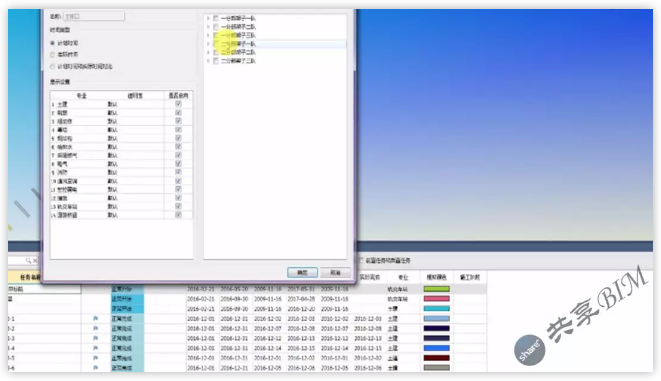Toggle the checkbox for discipline row 14

click(178, 215)
